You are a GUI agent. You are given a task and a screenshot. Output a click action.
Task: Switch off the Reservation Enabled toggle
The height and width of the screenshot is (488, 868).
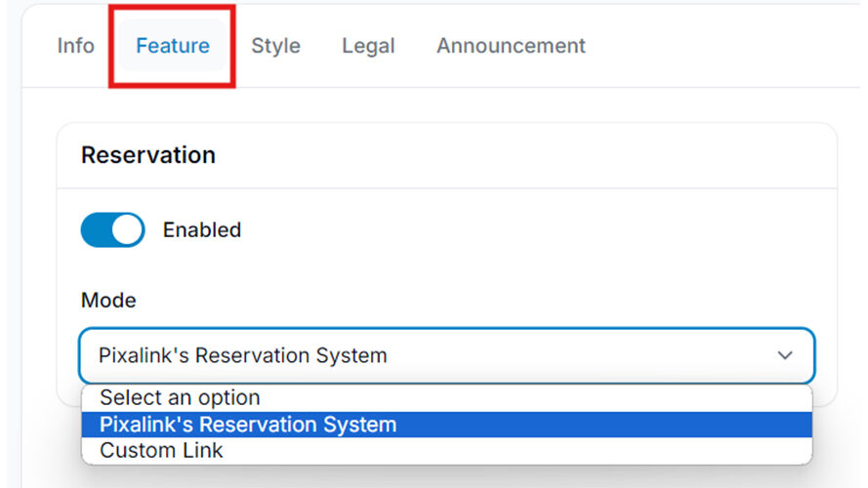[113, 229]
